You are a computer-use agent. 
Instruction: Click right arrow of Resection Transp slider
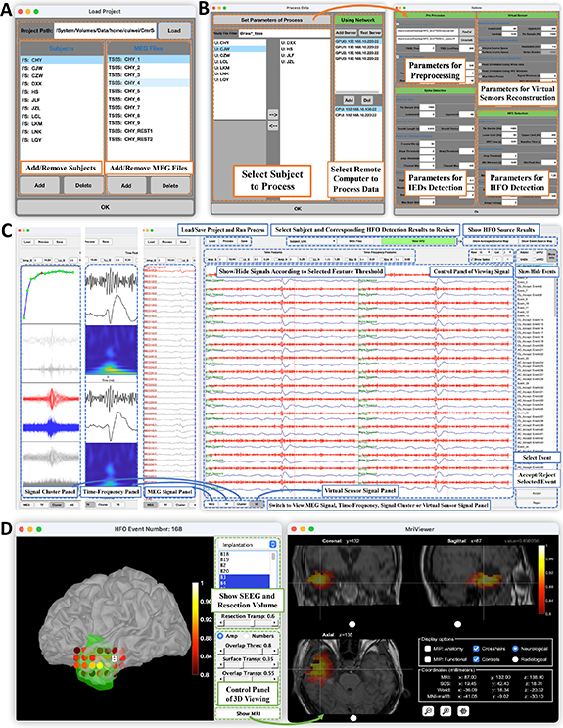coord(273,623)
